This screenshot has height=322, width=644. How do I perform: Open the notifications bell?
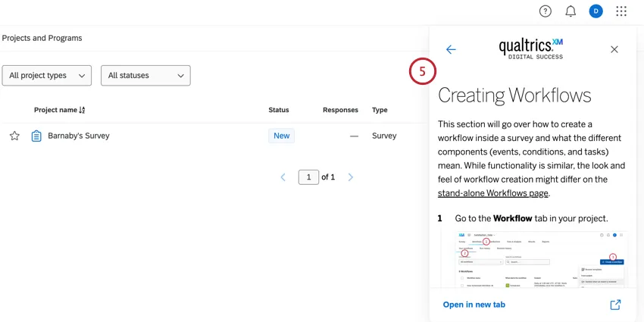[571, 11]
